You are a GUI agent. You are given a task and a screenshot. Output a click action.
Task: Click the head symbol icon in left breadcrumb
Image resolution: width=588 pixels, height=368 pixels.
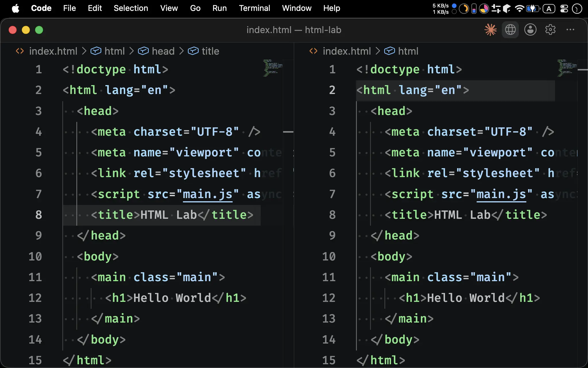click(x=143, y=51)
